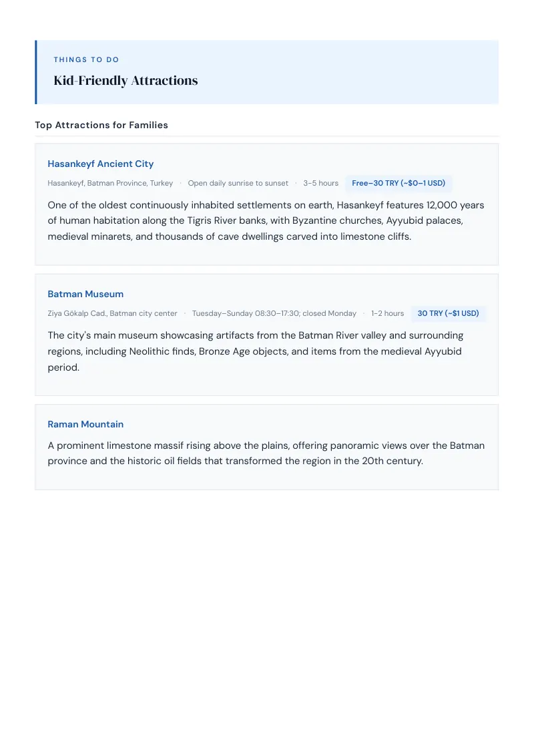534x756 pixels.
Task: Click the blue accent bar beside the header
Action: tap(35, 72)
